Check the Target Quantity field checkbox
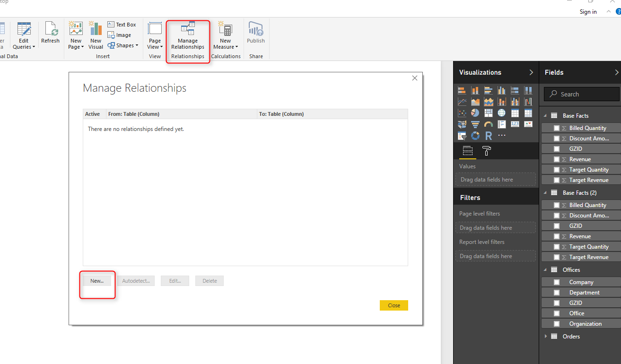The width and height of the screenshot is (621, 364). (556, 169)
